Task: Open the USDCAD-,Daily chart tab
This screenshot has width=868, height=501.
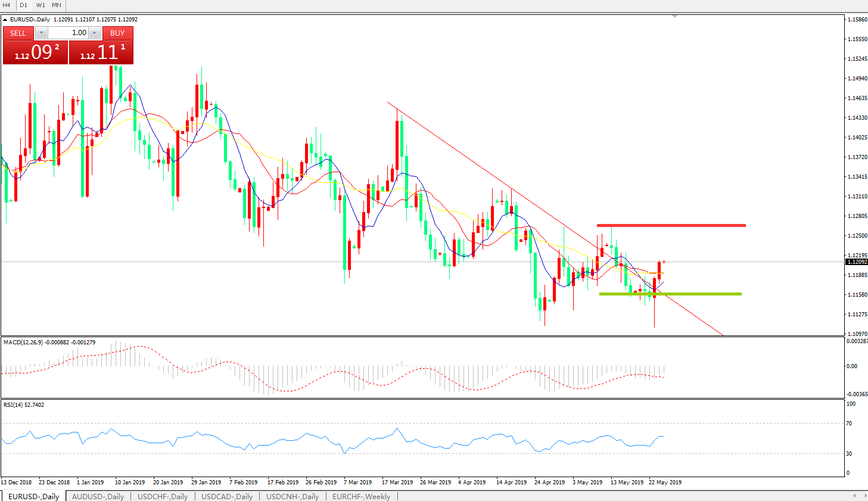Action: [227, 496]
